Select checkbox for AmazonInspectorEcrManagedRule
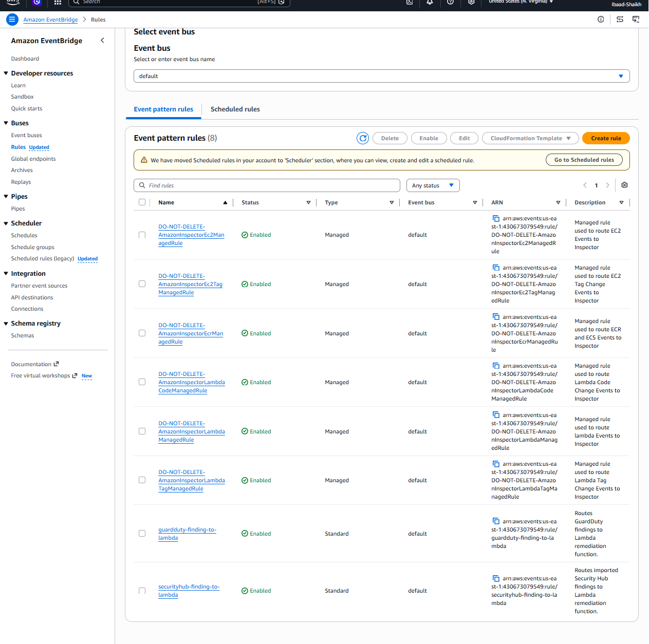649x644 pixels. tap(142, 333)
